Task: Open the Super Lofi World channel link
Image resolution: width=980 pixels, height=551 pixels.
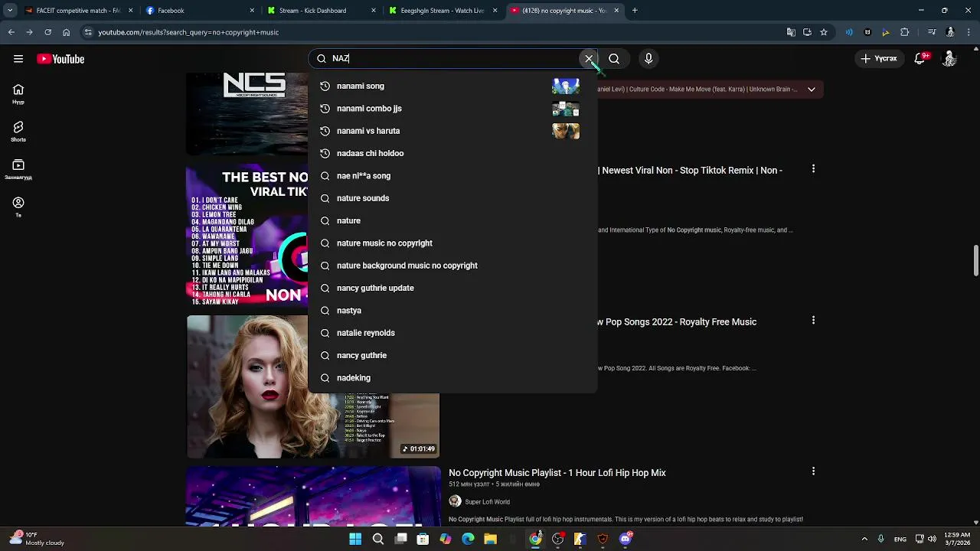Action: (x=487, y=502)
